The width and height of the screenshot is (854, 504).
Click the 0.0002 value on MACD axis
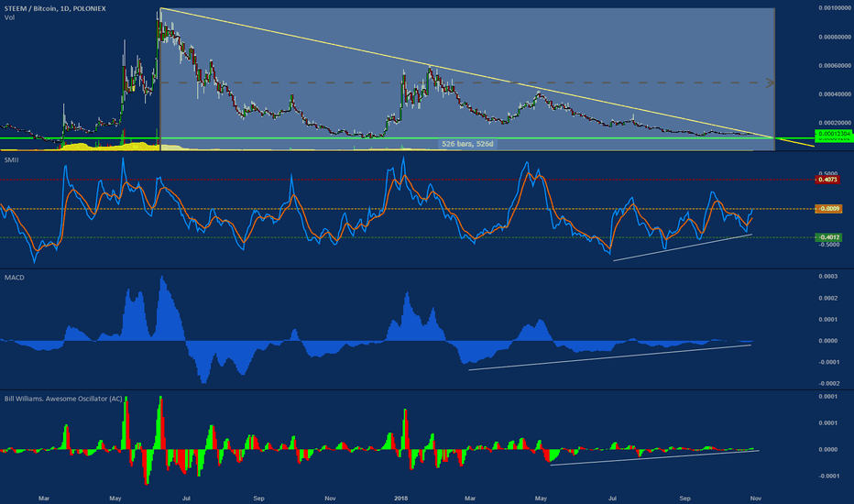click(x=827, y=299)
